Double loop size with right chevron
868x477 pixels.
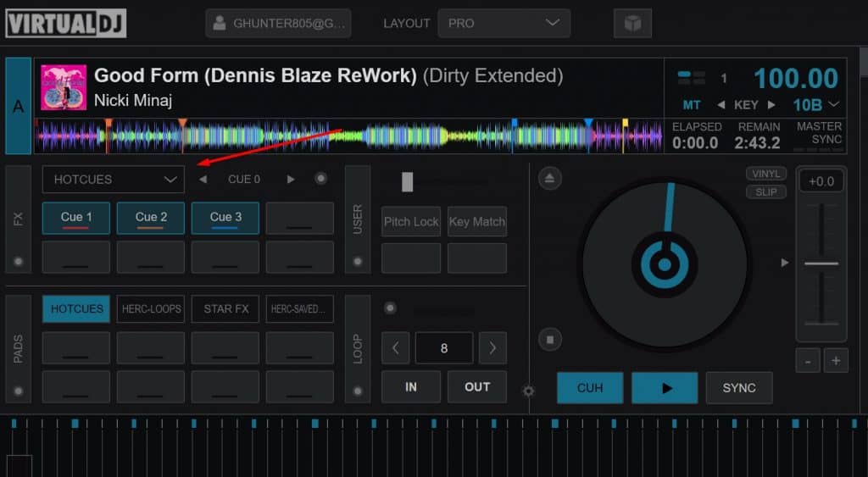(492, 348)
